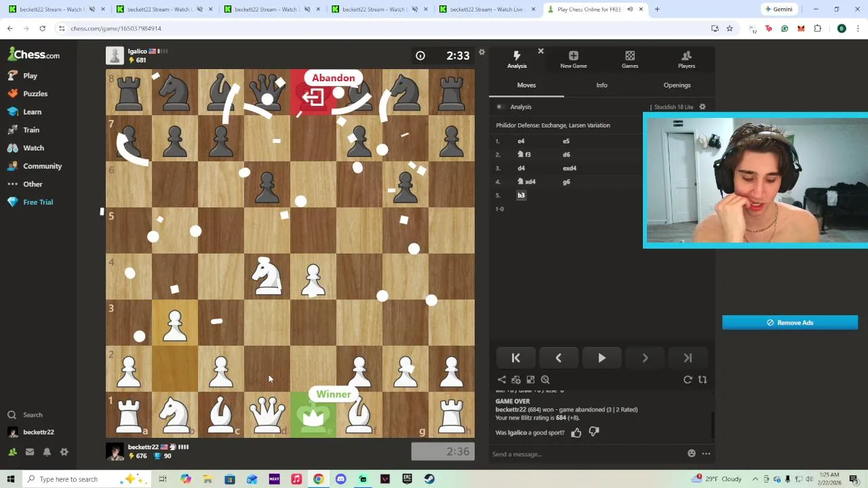The image size is (868, 488).
Task: Open the Players panel
Action: 686,60
